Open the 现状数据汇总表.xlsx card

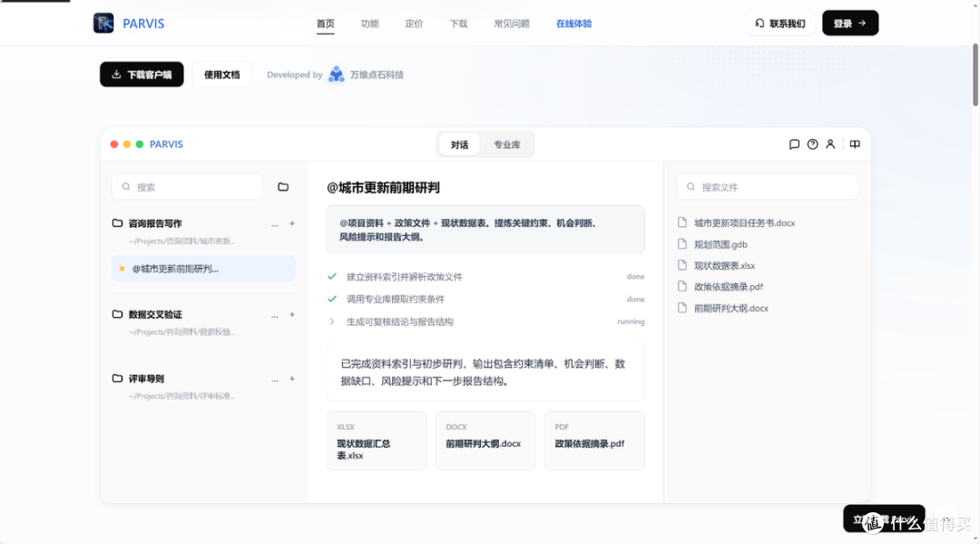[377, 440]
